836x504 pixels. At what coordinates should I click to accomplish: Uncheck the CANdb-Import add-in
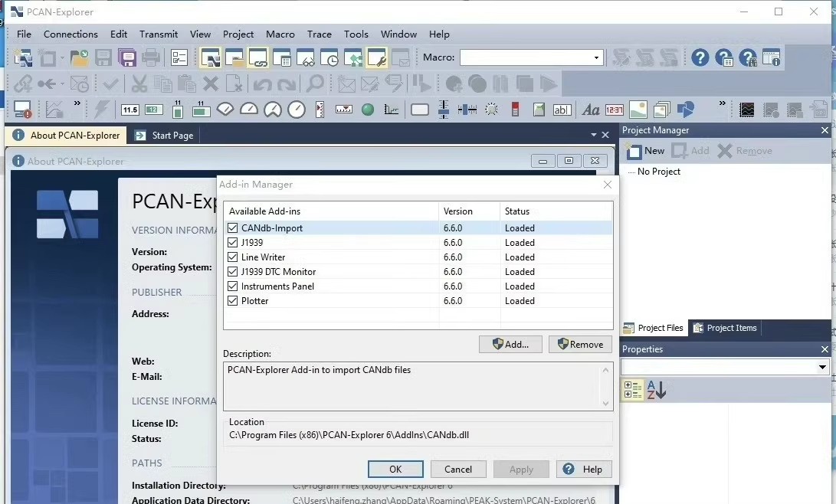(232, 228)
